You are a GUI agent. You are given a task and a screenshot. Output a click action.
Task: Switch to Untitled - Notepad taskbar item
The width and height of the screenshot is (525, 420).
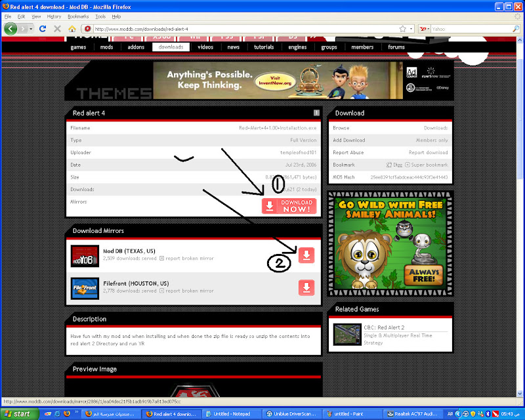[x=231, y=414]
